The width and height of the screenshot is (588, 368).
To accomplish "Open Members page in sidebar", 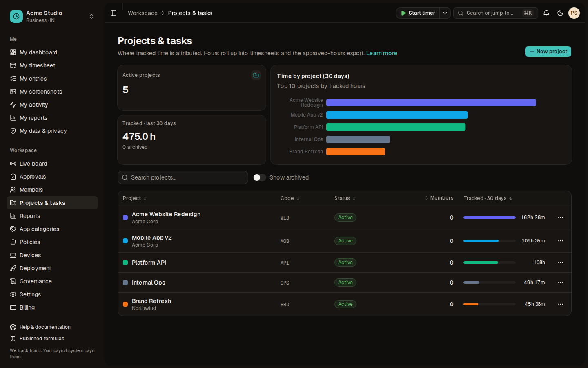I will pos(52,190).
